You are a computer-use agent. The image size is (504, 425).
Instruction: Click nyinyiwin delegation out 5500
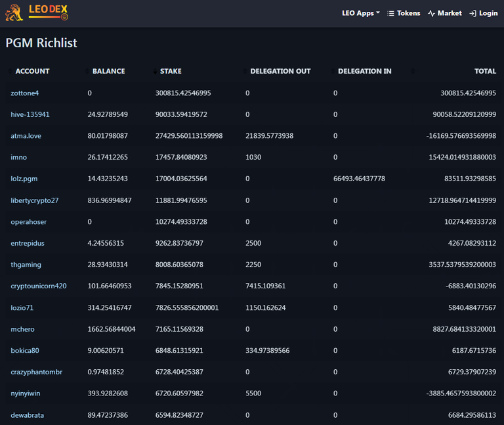[253, 393]
